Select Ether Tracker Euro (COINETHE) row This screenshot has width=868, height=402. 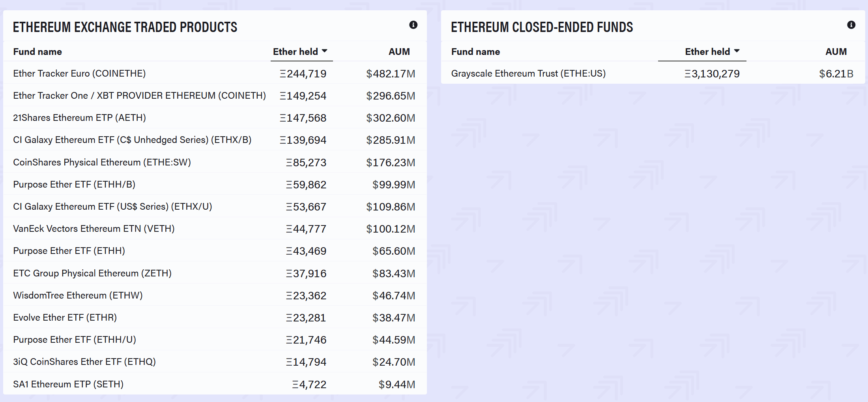click(x=79, y=73)
